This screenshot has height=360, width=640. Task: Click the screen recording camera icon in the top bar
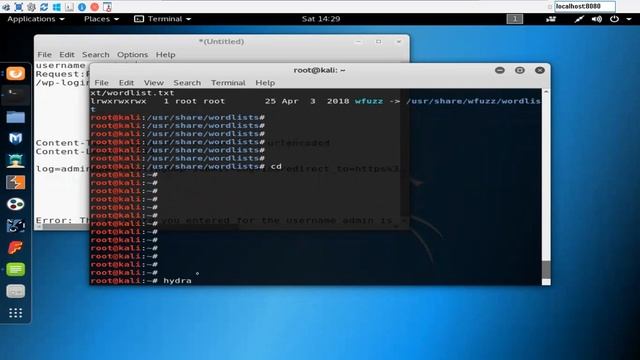coord(551,19)
